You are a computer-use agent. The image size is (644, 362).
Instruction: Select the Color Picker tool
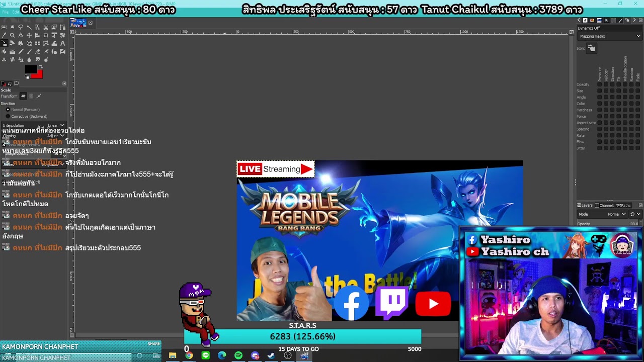(4, 35)
